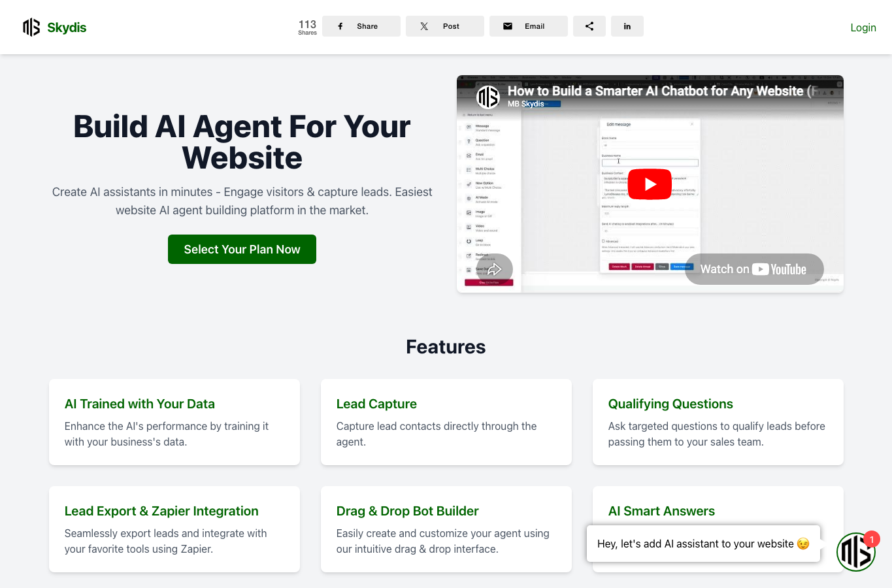Open the Skydis chat widget launcher
The height and width of the screenshot is (588, 892).
click(x=855, y=552)
